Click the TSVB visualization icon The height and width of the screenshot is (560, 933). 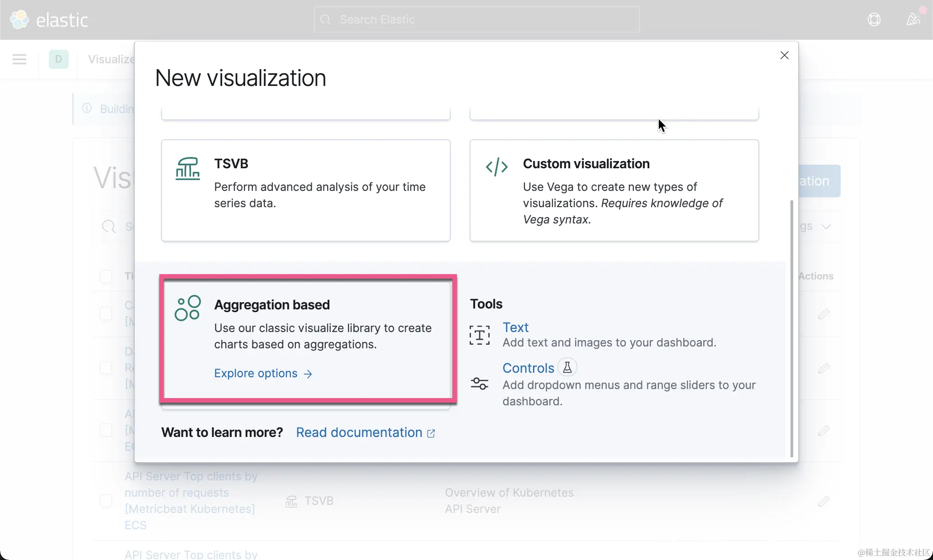[x=187, y=169]
